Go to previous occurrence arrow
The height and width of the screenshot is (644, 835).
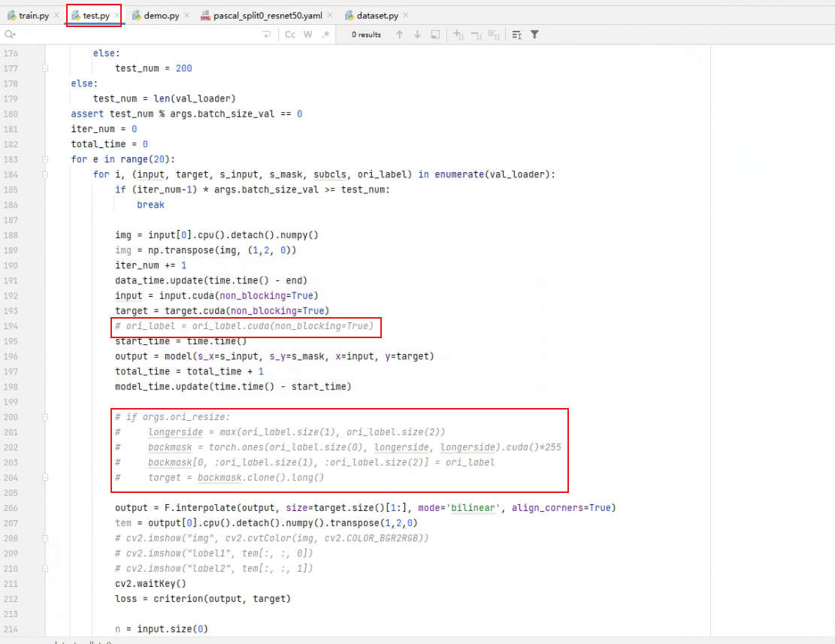399,35
